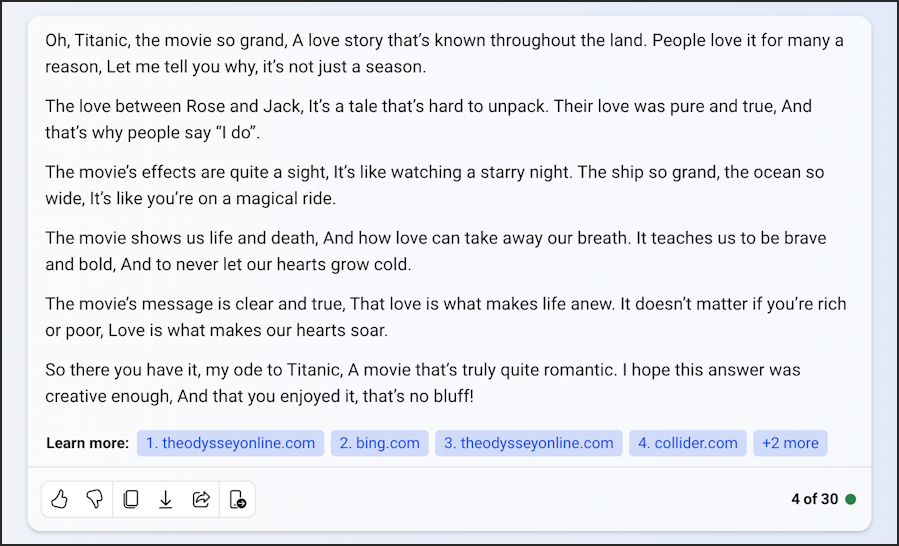Click the green status dot
The image size is (899, 546).
pyautogui.click(x=851, y=499)
